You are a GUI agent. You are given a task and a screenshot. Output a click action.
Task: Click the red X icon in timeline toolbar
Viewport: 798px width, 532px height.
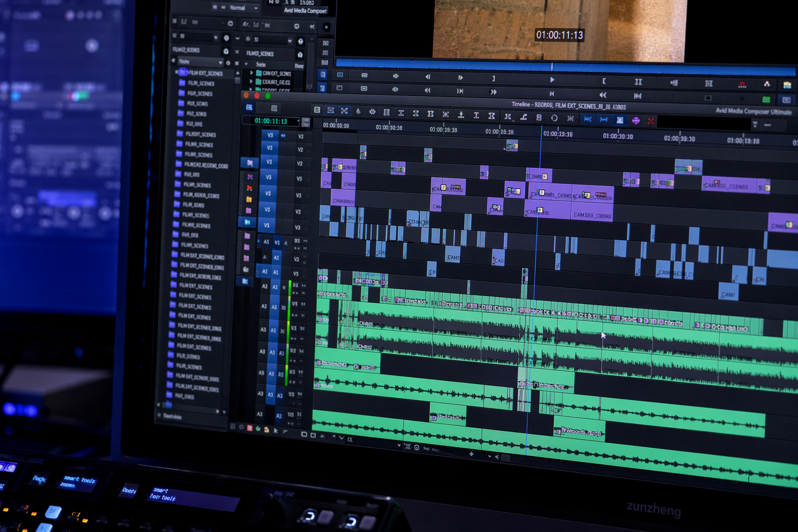coord(650,121)
